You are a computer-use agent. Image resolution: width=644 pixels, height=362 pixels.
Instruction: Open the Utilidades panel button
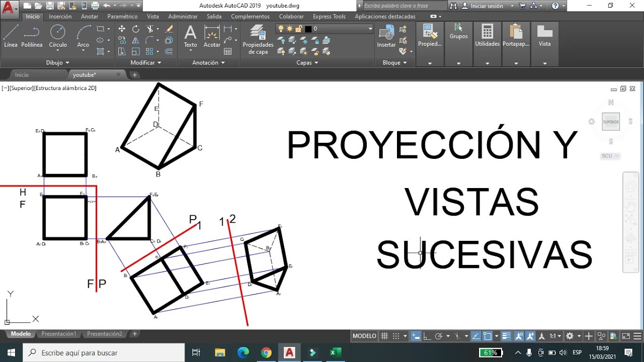pyautogui.click(x=487, y=36)
